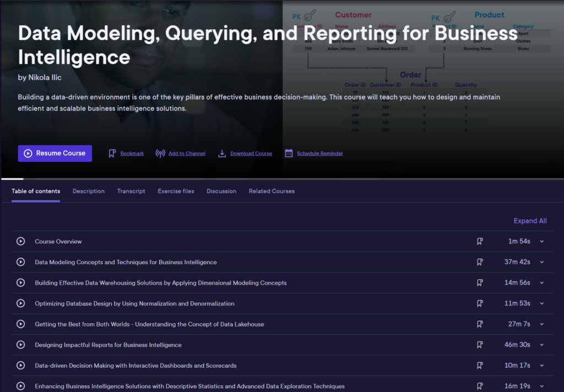Expand Building Effective Data Warehousing Solutions module
The image size is (564, 392).
542,282
